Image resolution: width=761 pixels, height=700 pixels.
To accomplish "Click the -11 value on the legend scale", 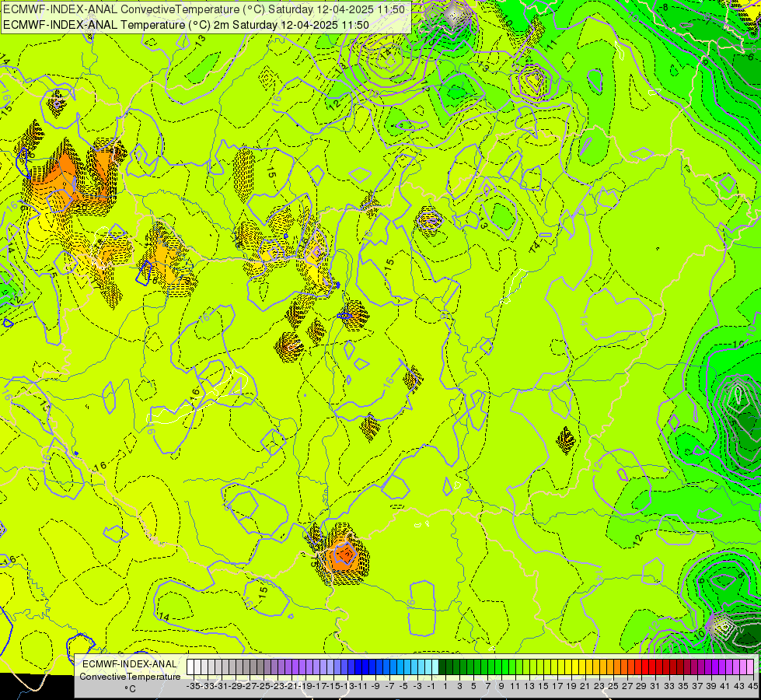I will pos(361,687).
